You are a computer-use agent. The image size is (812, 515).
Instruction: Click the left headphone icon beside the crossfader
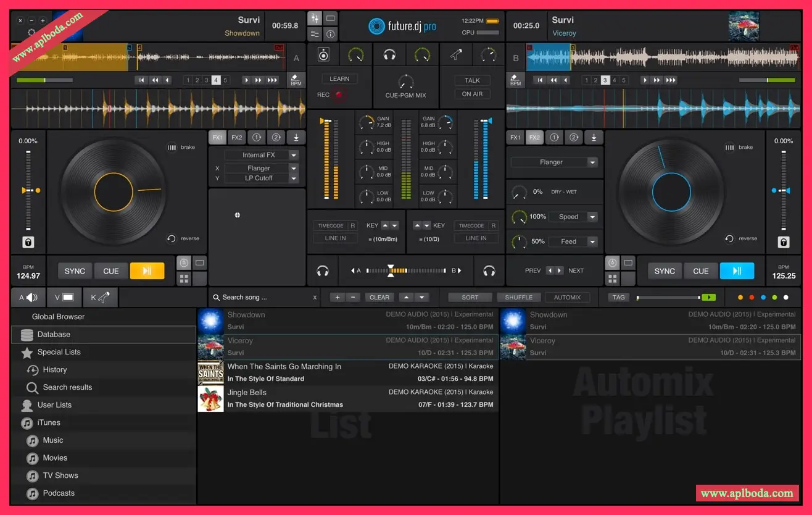[322, 270]
